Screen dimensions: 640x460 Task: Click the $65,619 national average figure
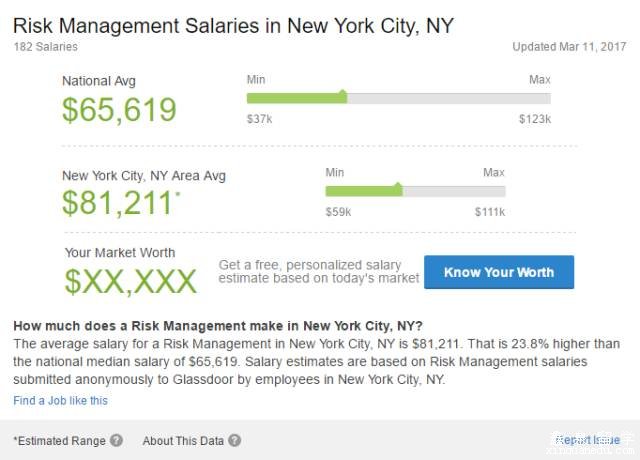pos(119,110)
